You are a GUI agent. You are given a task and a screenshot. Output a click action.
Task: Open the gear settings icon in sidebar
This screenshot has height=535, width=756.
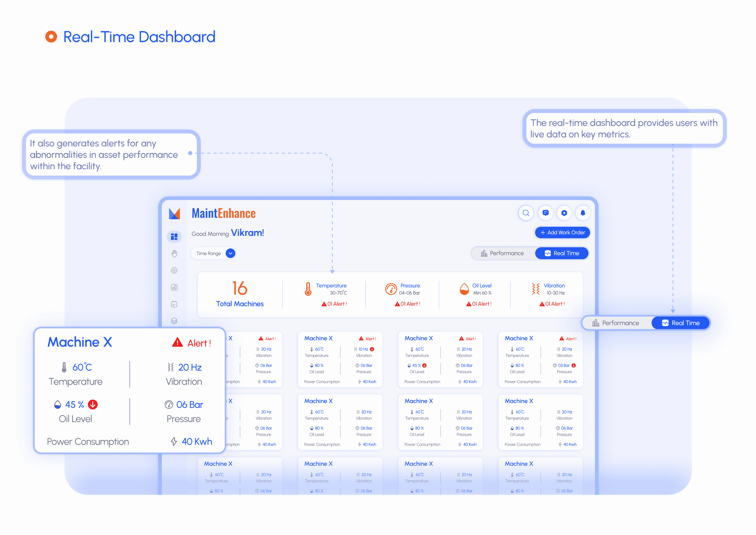pyautogui.click(x=174, y=271)
